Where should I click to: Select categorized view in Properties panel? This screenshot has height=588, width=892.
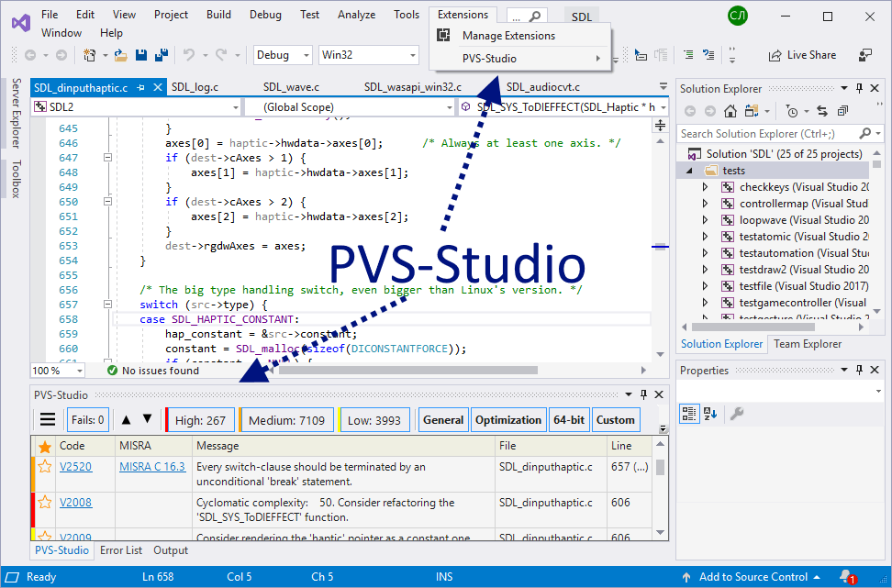coord(688,414)
